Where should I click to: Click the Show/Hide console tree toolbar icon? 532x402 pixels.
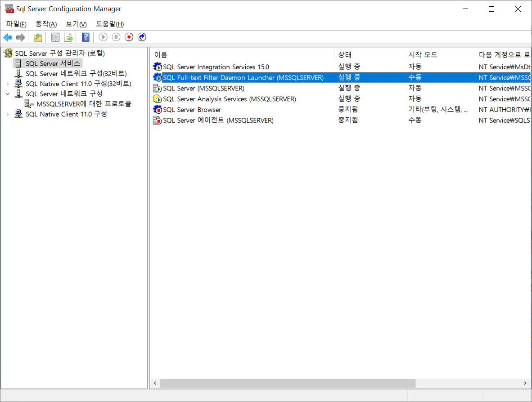click(x=55, y=37)
